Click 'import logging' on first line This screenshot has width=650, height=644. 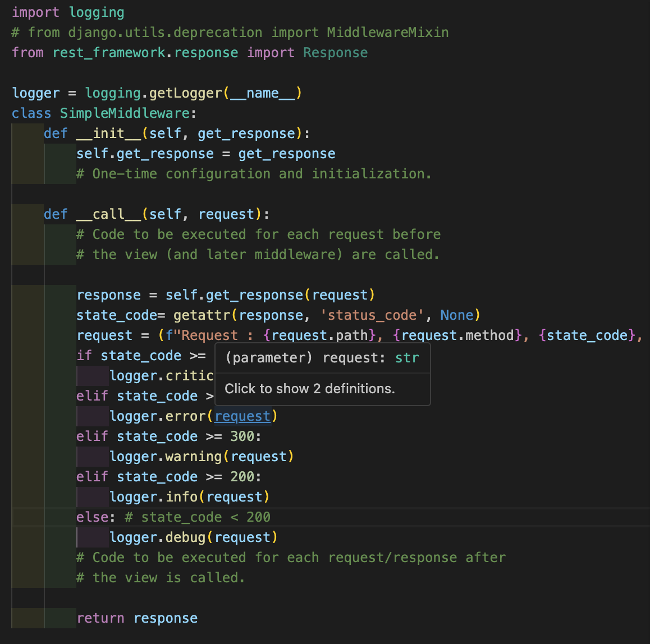[68, 12]
